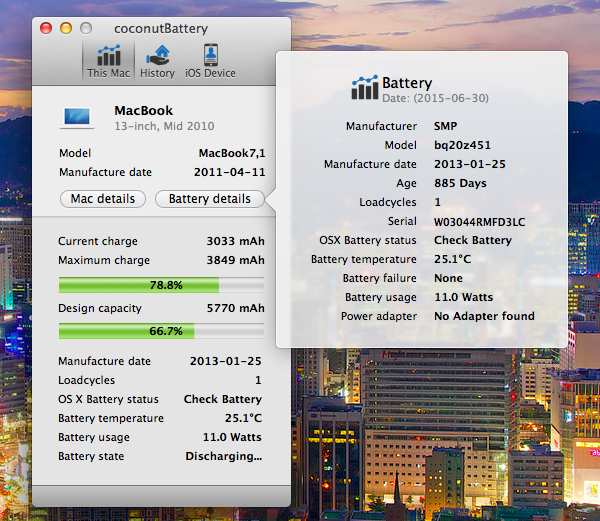This screenshot has width=600, height=521.
Task: Click the Battery details button
Action: tap(210, 199)
